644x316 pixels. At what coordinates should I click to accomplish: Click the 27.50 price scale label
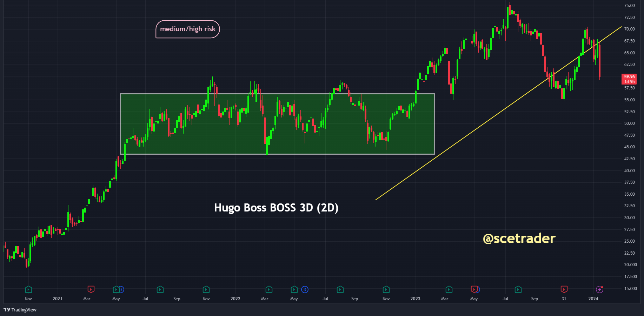(630, 230)
